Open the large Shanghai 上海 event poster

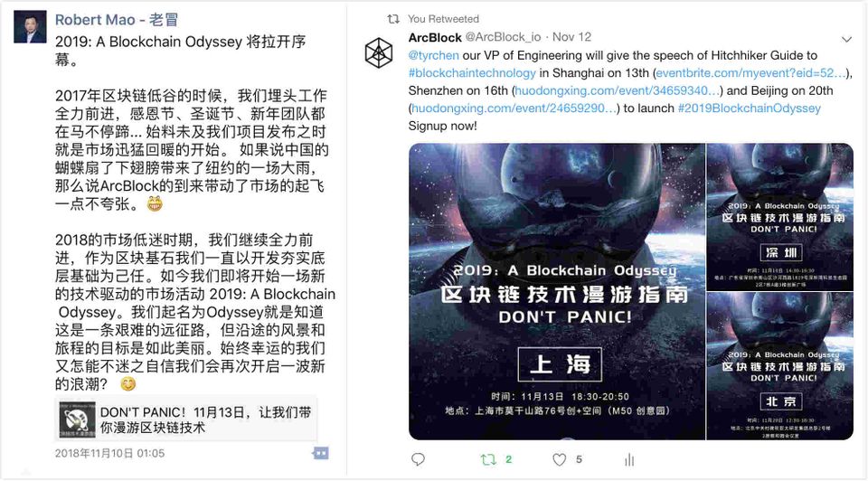tap(557, 292)
